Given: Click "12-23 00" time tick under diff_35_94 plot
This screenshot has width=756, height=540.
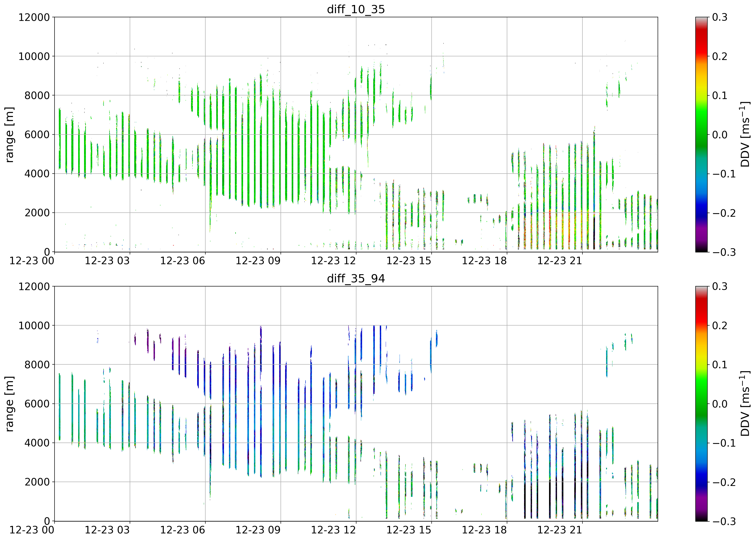Looking at the screenshot, I should tap(32, 530).
